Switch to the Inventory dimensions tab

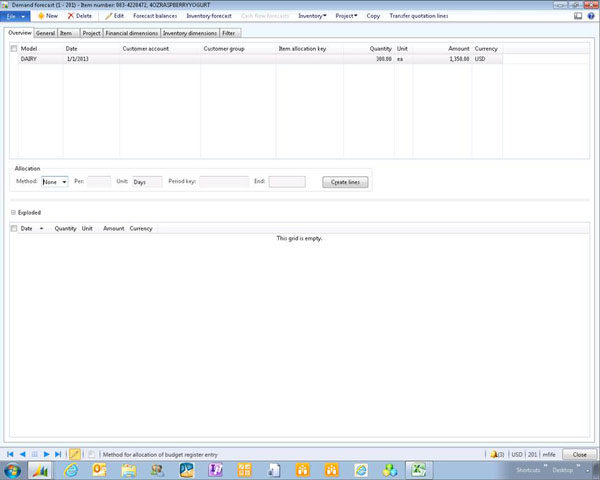pyautogui.click(x=189, y=33)
